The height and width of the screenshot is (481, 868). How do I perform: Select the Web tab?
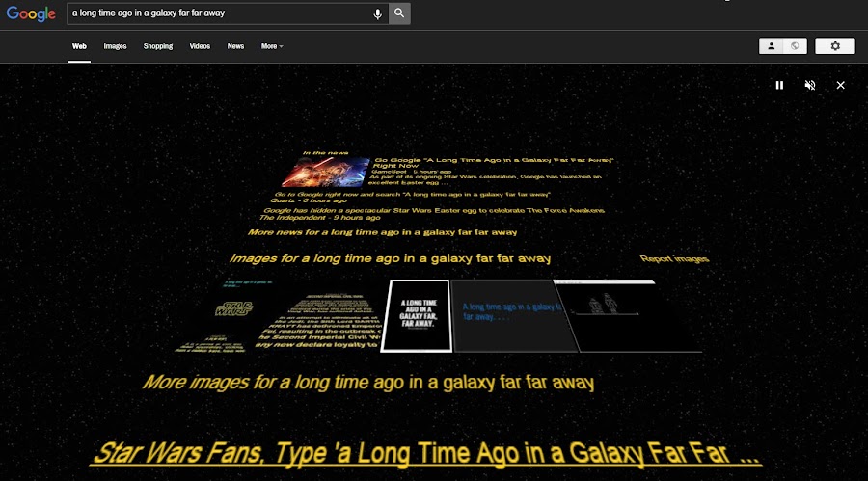[x=79, y=46]
